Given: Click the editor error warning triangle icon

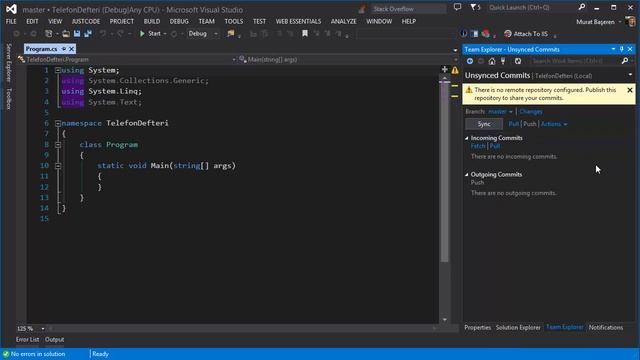Looking at the screenshot, I should tap(455, 70).
